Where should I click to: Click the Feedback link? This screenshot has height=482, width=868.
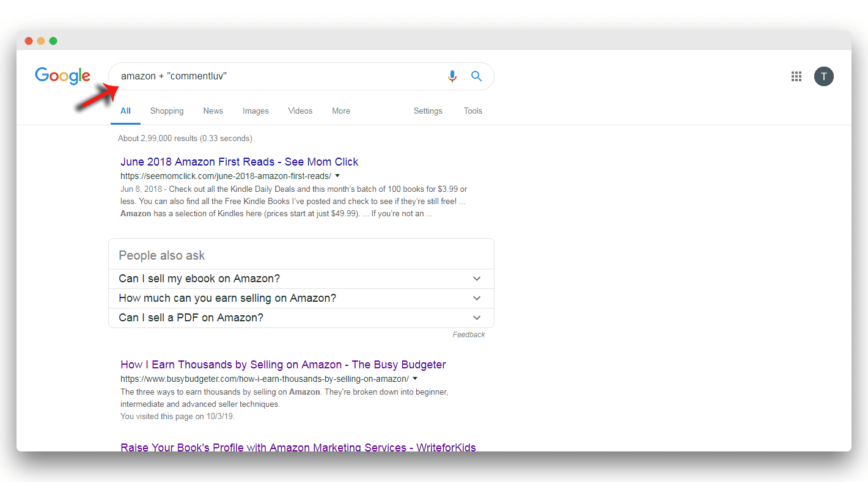click(469, 335)
